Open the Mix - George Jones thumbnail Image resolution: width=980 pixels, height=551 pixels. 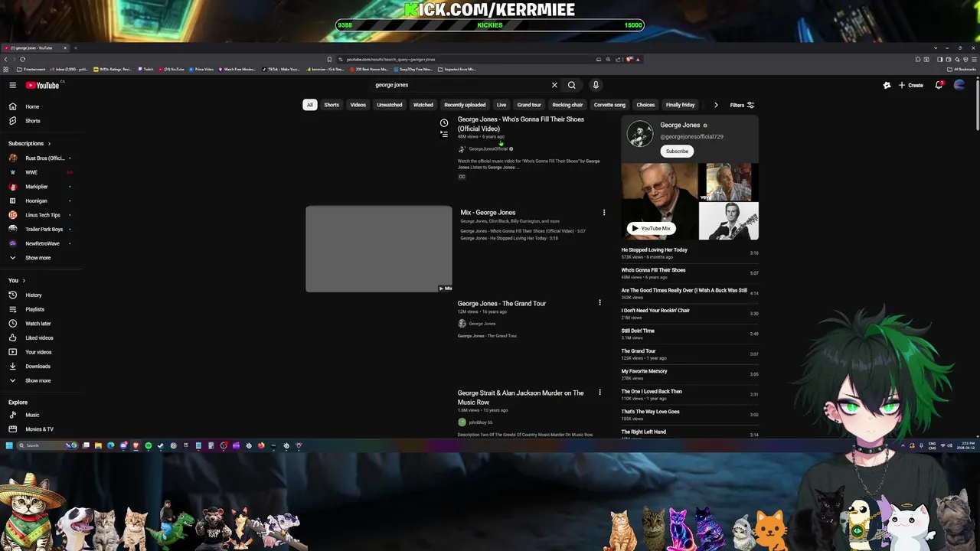point(379,249)
